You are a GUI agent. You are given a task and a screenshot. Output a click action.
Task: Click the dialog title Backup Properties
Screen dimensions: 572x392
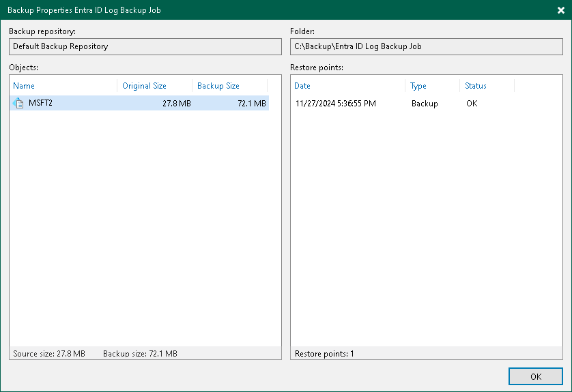point(84,10)
